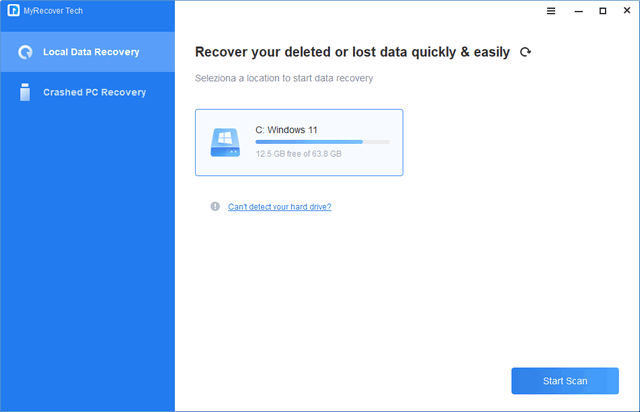Click the Crashed PC Recovery USB icon

tap(25, 92)
